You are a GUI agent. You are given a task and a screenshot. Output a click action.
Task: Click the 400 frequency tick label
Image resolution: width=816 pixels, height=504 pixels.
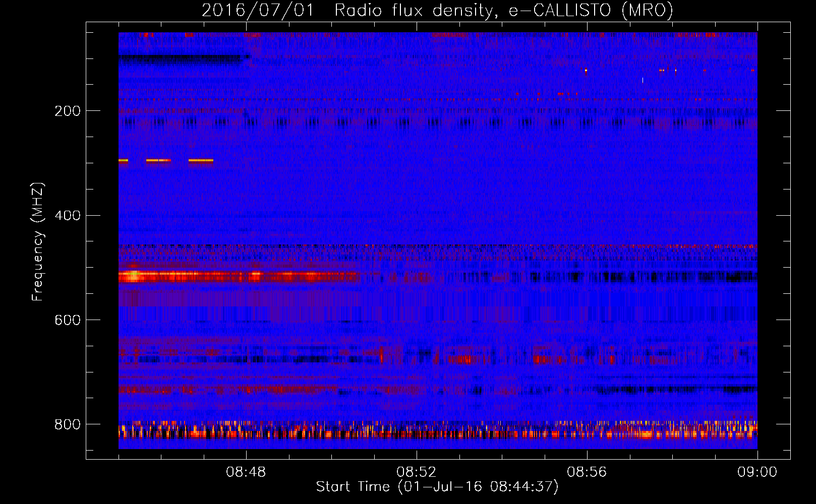pos(68,216)
